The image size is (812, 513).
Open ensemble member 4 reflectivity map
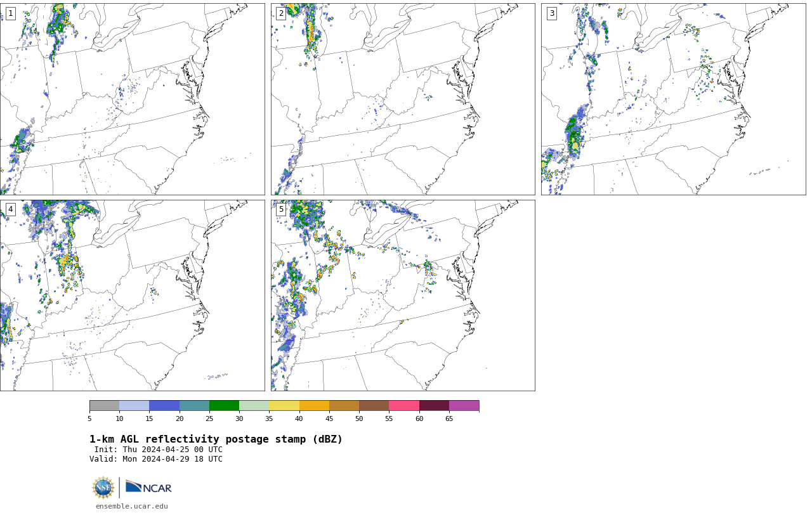tap(132, 295)
